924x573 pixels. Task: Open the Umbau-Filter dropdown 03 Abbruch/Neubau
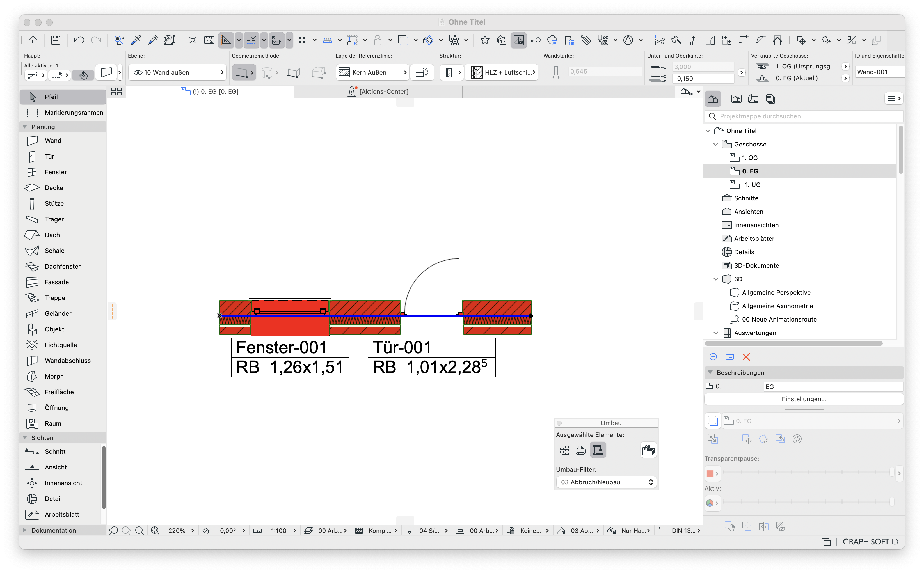tap(606, 482)
